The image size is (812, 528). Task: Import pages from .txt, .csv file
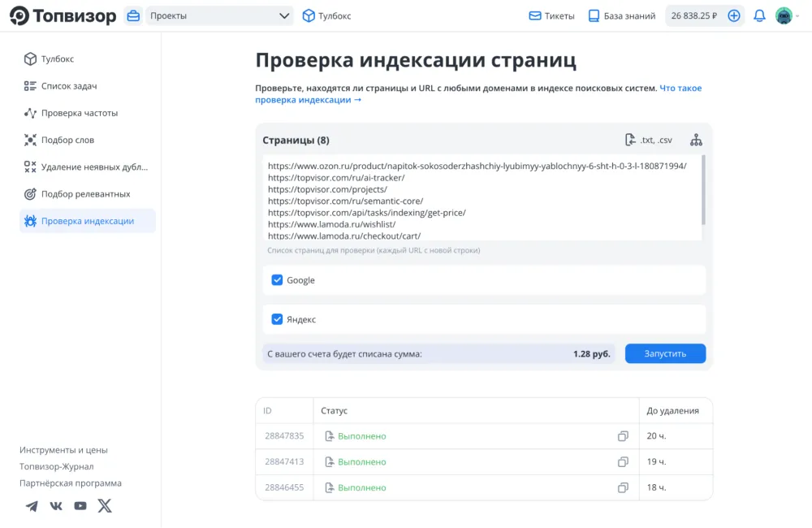648,140
